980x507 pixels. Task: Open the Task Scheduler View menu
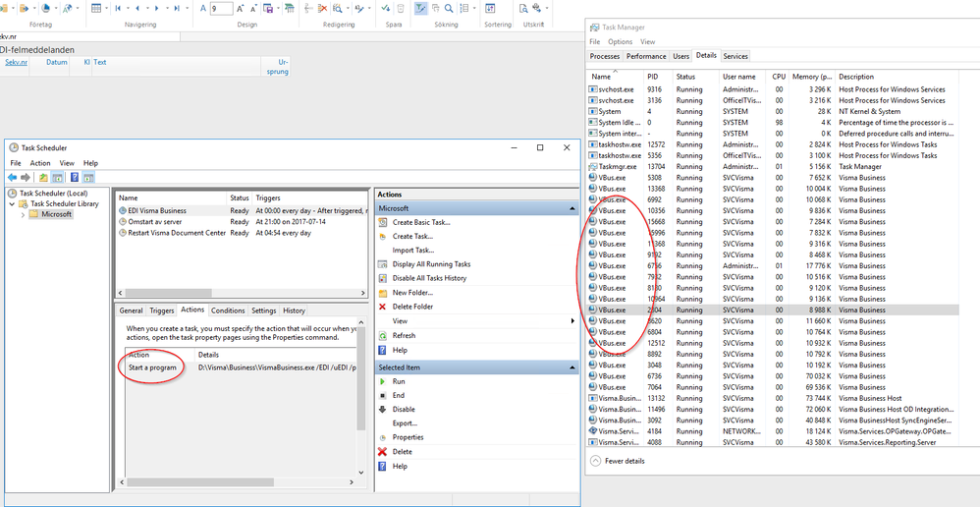[x=67, y=163]
